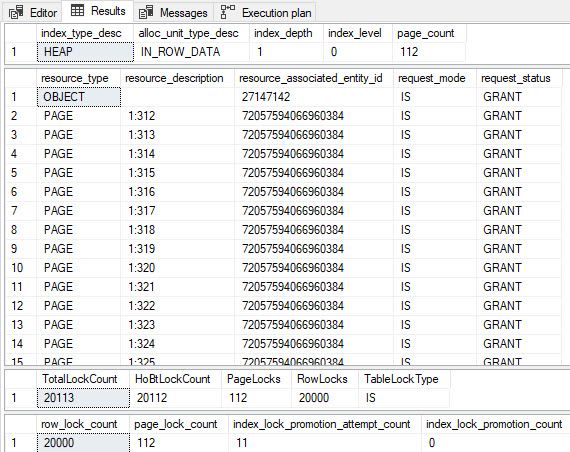Select the OBJECT cell in row 1

[79, 97]
